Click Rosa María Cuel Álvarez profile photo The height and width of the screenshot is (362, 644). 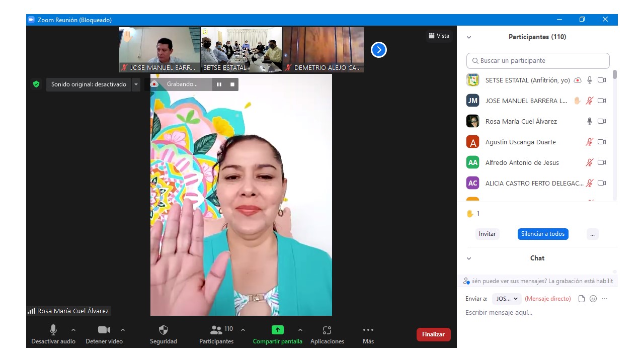pyautogui.click(x=472, y=121)
